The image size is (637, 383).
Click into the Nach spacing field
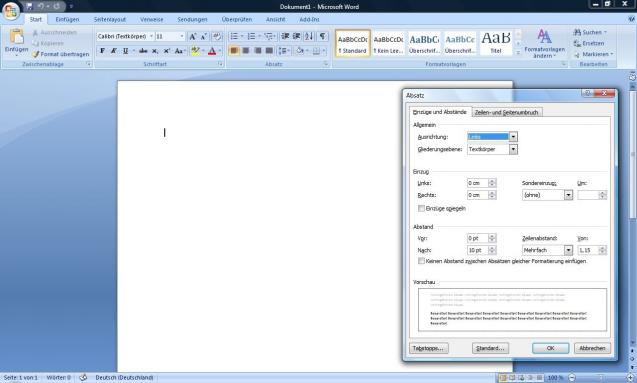[x=477, y=250]
